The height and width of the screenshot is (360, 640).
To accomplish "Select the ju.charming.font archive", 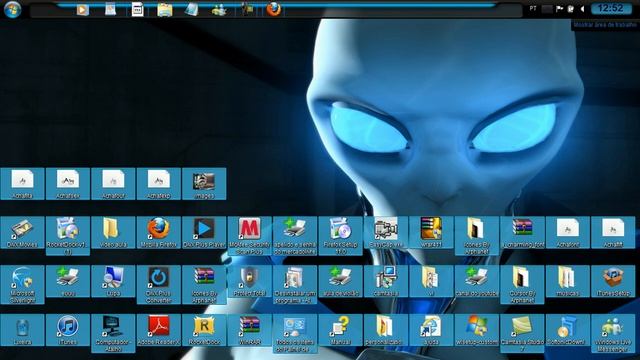I will (522, 233).
